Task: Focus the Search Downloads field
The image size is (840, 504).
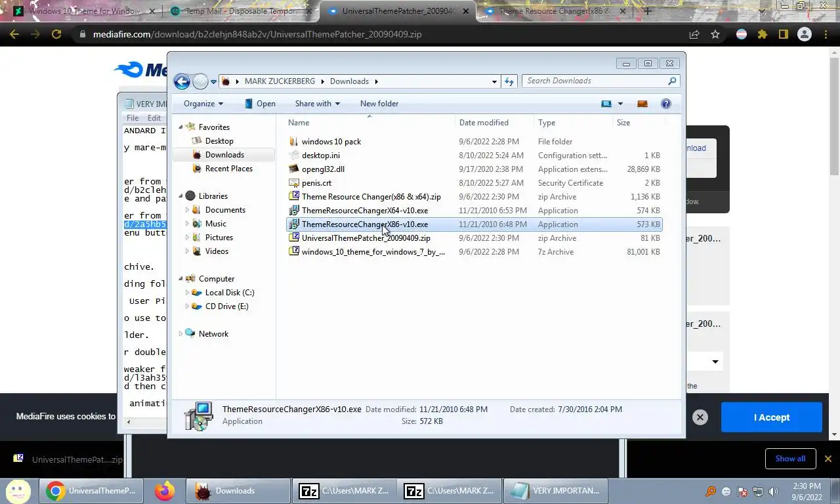Action: (600, 81)
